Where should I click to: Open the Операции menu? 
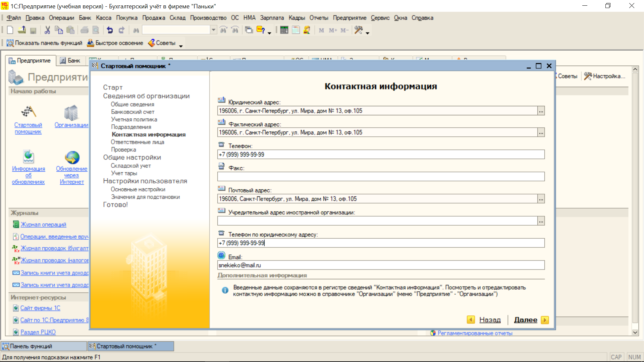(61, 18)
